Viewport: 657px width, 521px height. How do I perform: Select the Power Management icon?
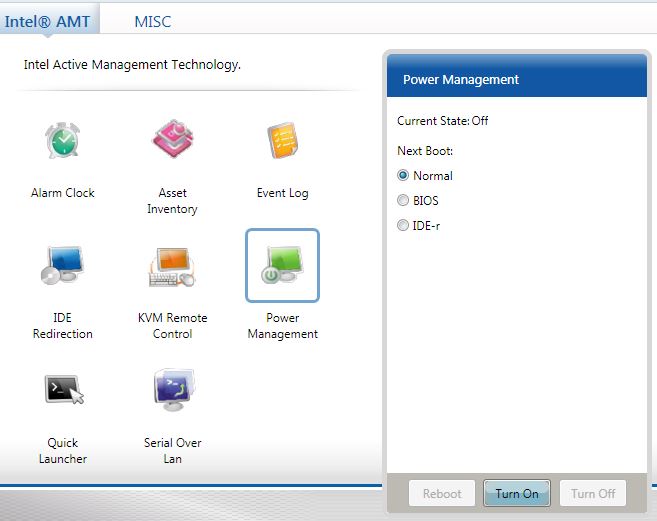click(282, 265)
